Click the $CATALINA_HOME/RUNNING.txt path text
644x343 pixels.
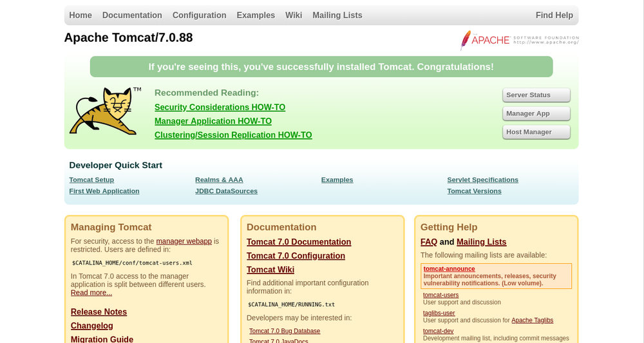point(291,304)
